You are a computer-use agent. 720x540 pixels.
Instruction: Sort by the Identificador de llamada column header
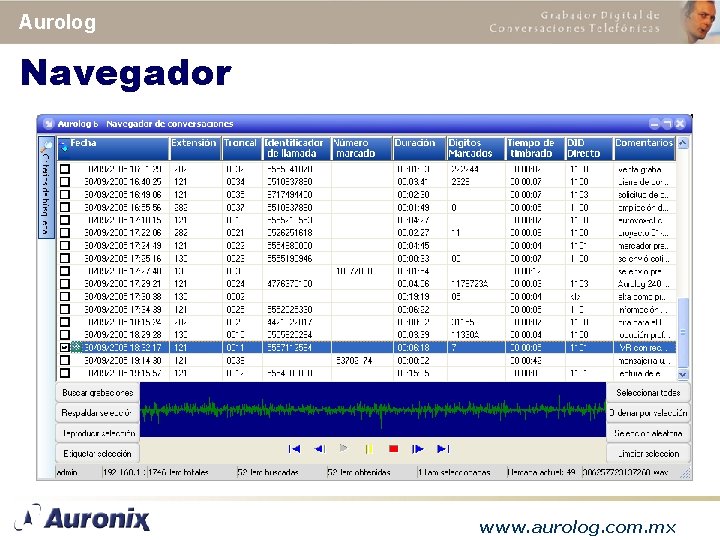coord(297,148)
